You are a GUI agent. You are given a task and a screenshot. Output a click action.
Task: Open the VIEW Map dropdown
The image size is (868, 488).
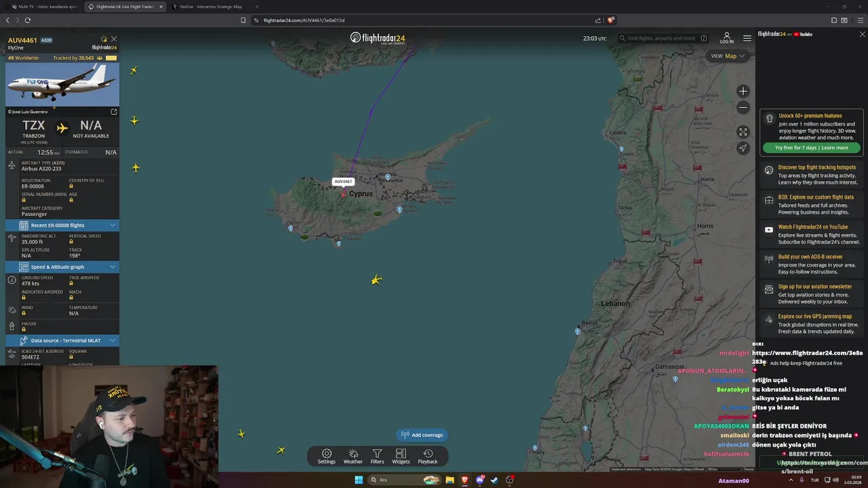(728, 56)
